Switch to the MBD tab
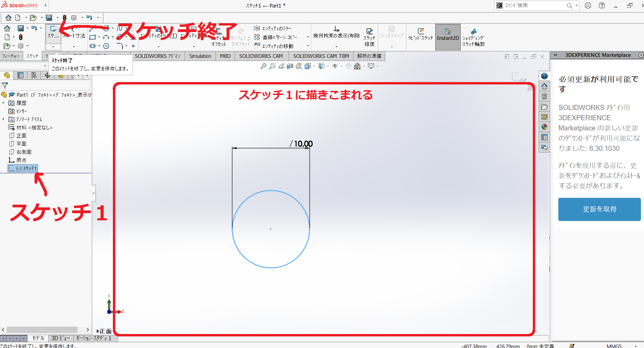Viewport: 644px width, 348px height. (x=225, y=56)
